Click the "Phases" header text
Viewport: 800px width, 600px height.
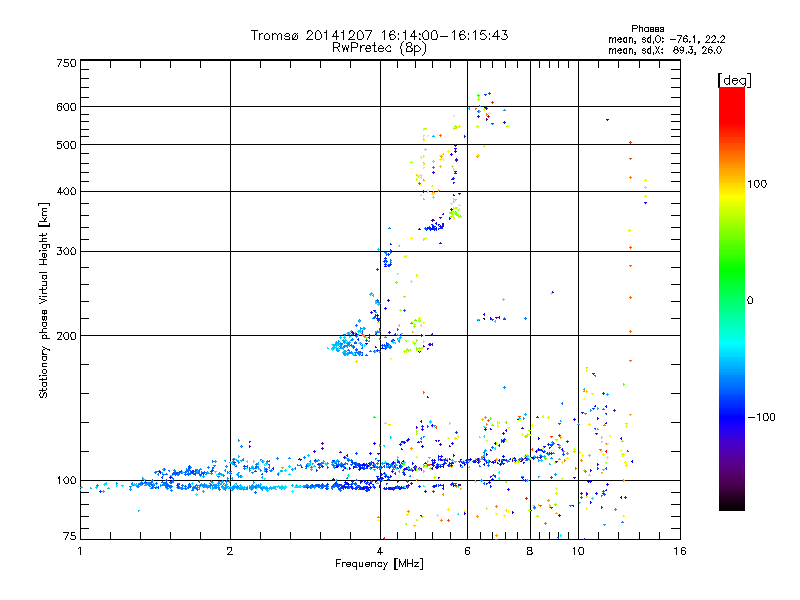pyautogui.click(x=647, y=29)
